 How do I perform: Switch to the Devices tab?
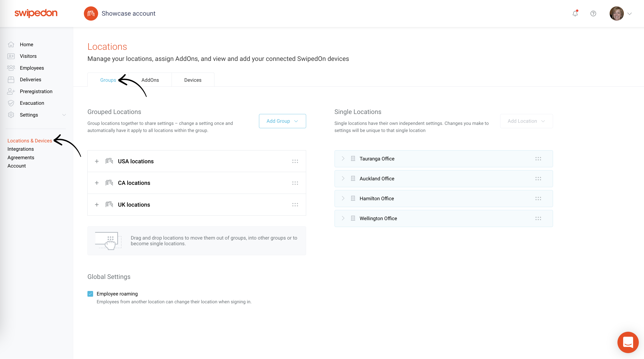pos(193,80)
